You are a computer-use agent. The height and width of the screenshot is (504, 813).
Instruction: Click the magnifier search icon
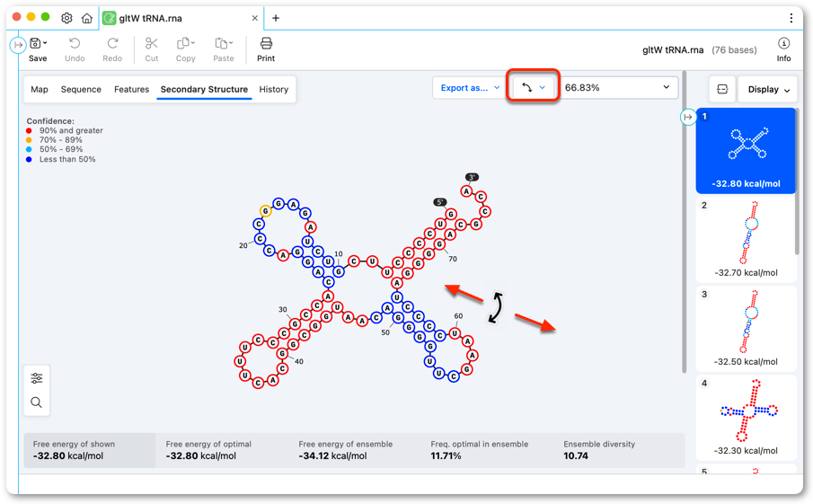pos(36,402)
